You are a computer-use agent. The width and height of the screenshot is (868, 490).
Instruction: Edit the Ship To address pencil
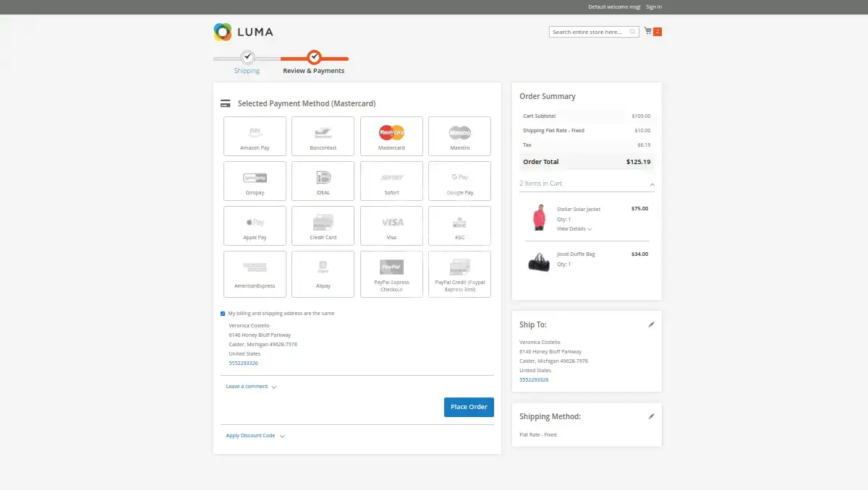(651, 325)
